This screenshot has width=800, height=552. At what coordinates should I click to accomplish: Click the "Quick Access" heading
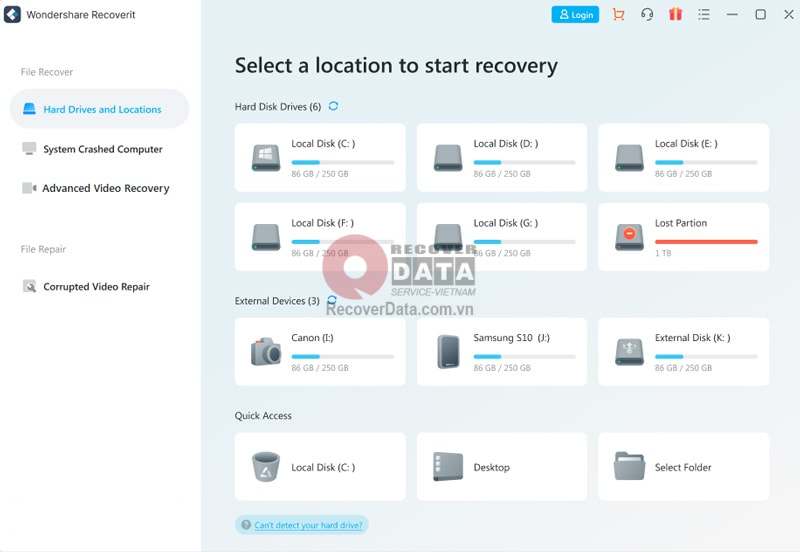click(263, 416)
